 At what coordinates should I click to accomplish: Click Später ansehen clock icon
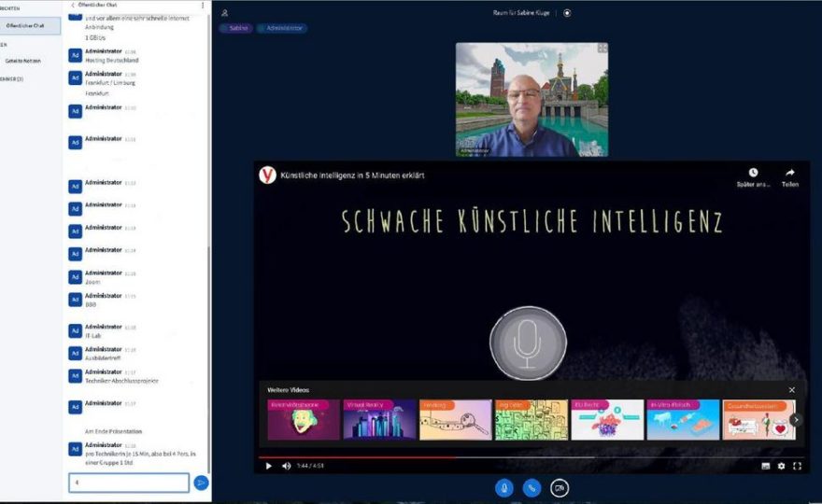(x=753, y=173)
